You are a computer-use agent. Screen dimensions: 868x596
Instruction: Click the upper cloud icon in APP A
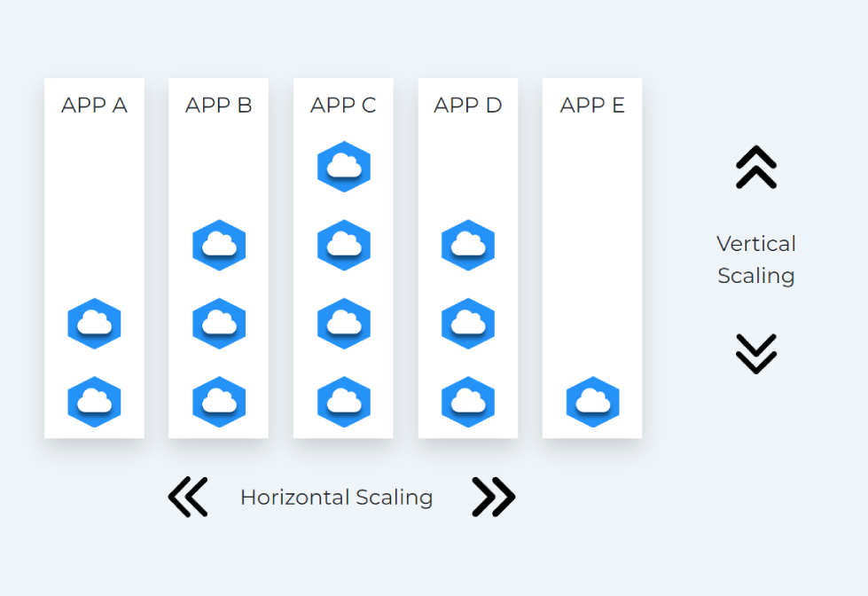coord(94,324)
